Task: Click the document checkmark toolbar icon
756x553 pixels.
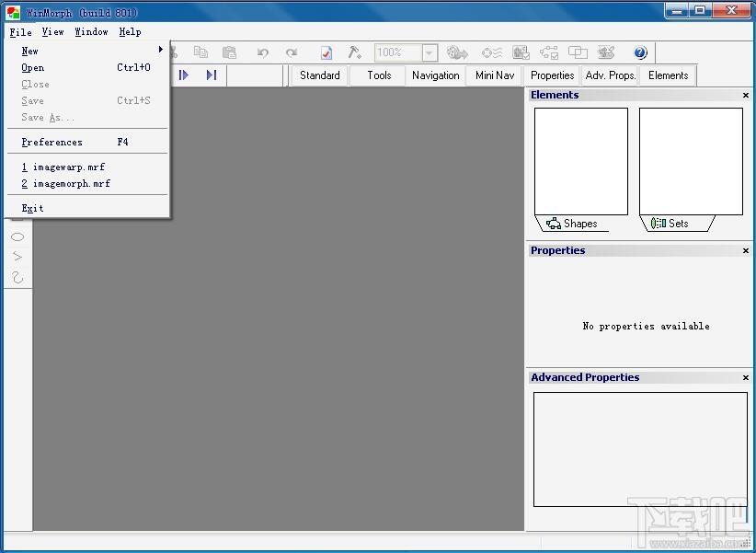Action: (326, 52)
